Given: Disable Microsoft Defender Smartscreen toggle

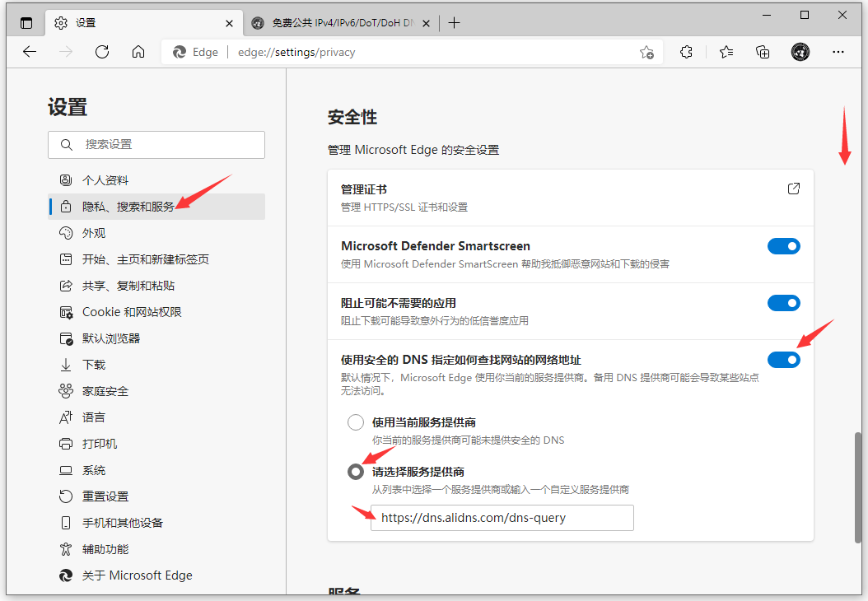Looking at the screenshot, I should tap(783, 246).
